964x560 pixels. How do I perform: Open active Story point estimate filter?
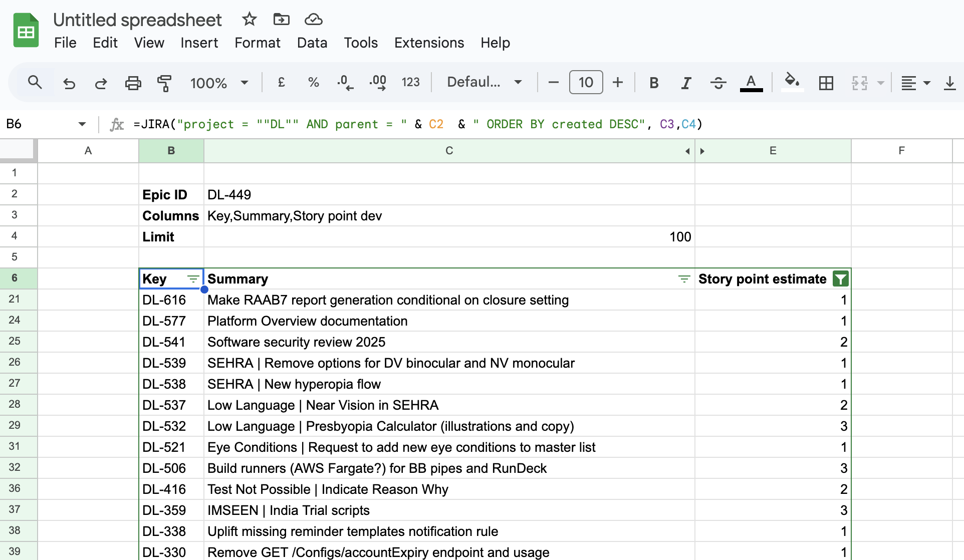pyautogui.click(x=840, y=278)
